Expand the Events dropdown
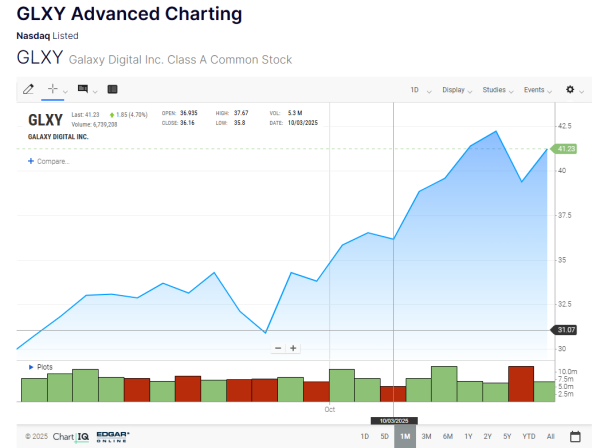600x448 pixels. point(537,90)
